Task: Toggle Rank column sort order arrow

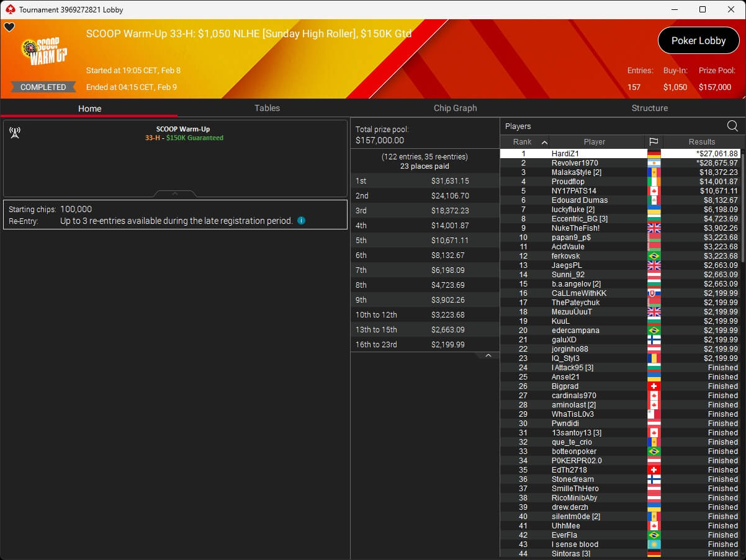Action: coord(544,142)
